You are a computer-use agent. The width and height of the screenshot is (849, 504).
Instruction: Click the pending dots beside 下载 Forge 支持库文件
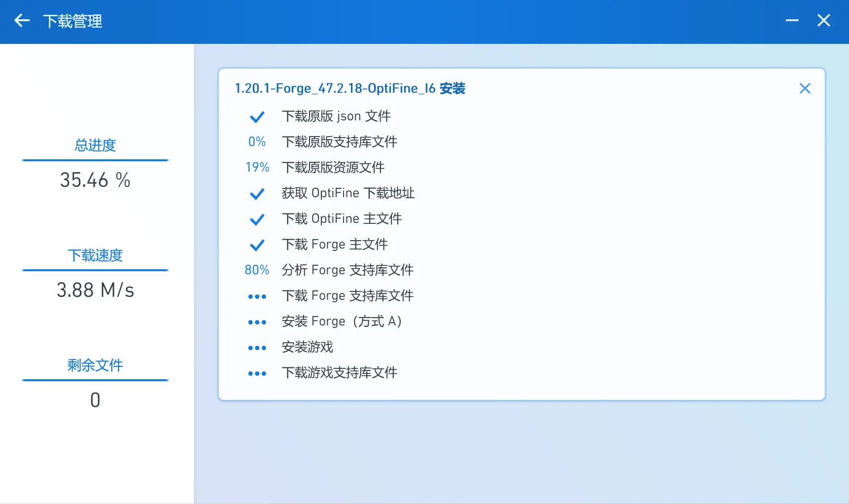257,296
